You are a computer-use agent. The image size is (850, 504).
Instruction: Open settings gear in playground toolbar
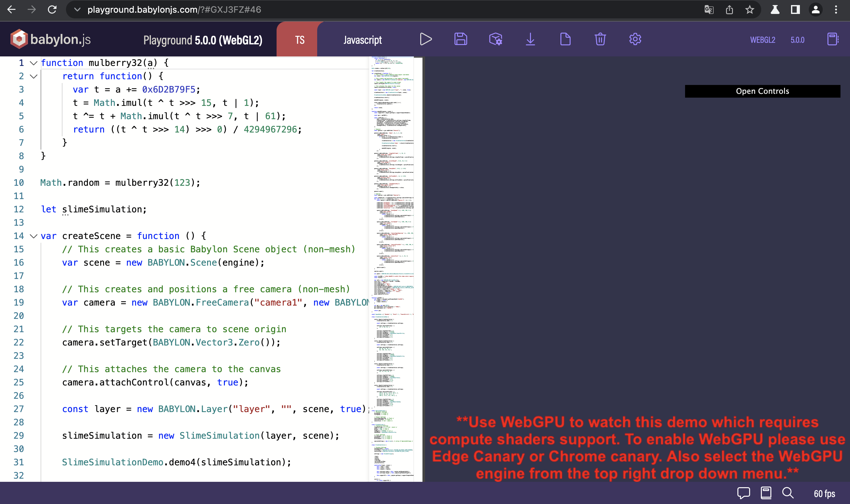point(635,39)
